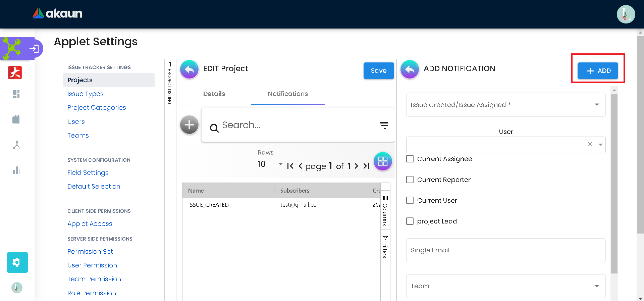Click the test@gmail.com subscriber cell
The height and width of the screenshot is (301, 644).
pos(301,205)
